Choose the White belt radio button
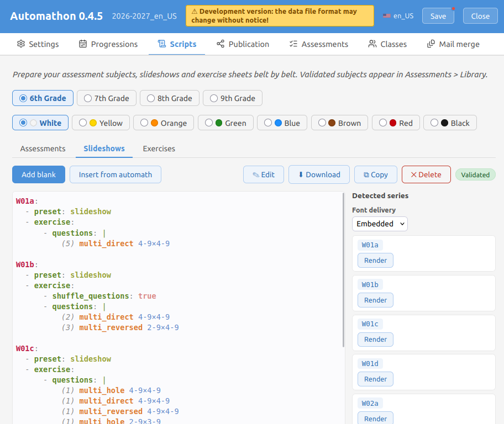The width and height of the screenshot is (504, 424). pos(23,123)
